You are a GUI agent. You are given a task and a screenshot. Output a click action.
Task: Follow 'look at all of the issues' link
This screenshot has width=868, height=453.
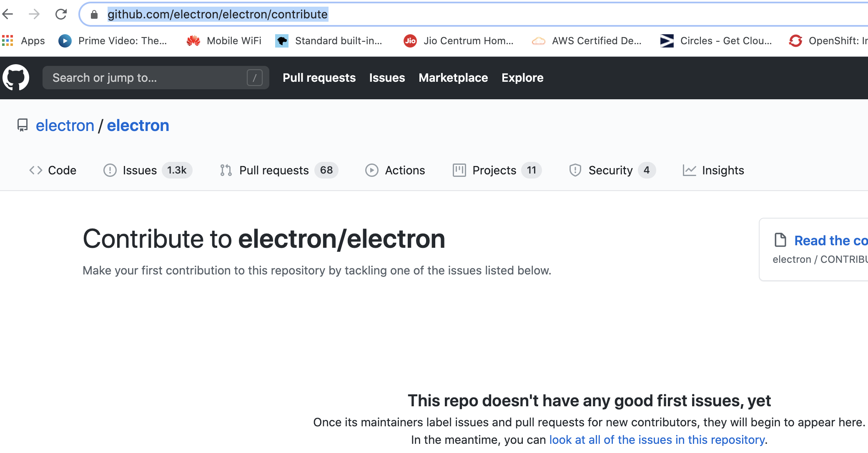[657, 440]
